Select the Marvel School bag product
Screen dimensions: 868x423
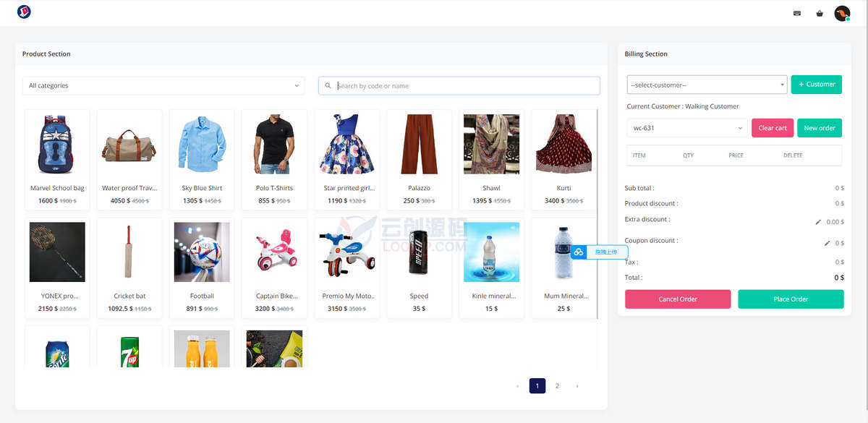point(57,160)
